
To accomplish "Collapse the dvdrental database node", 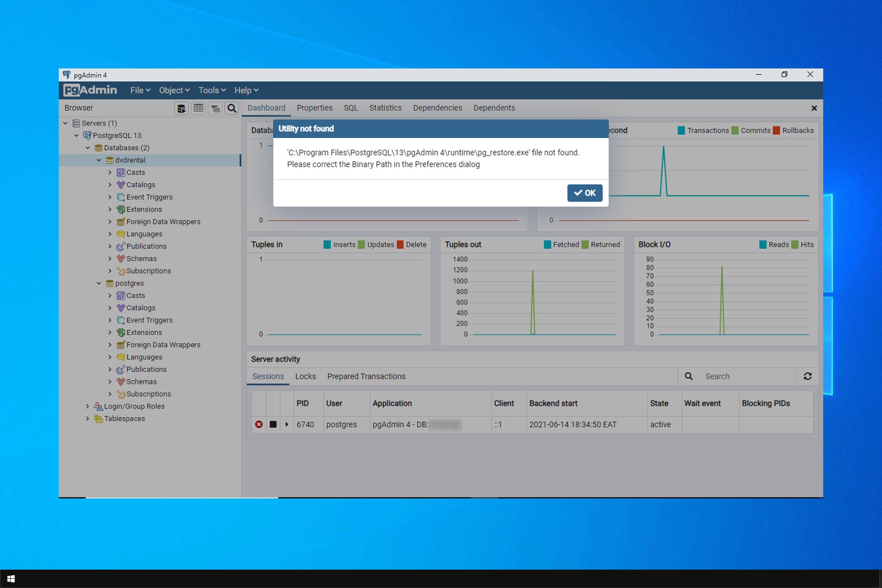I will [x=99, y=160].
